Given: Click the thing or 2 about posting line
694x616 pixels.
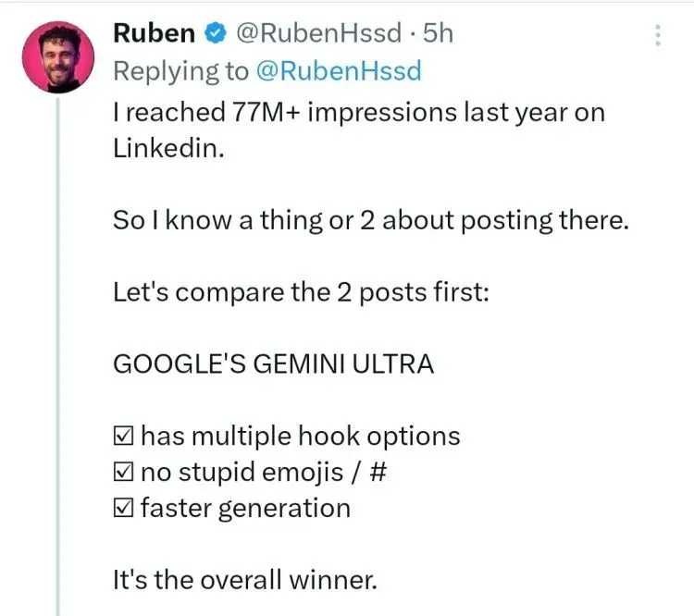Looking at the screenshot, I should (371, 220).
